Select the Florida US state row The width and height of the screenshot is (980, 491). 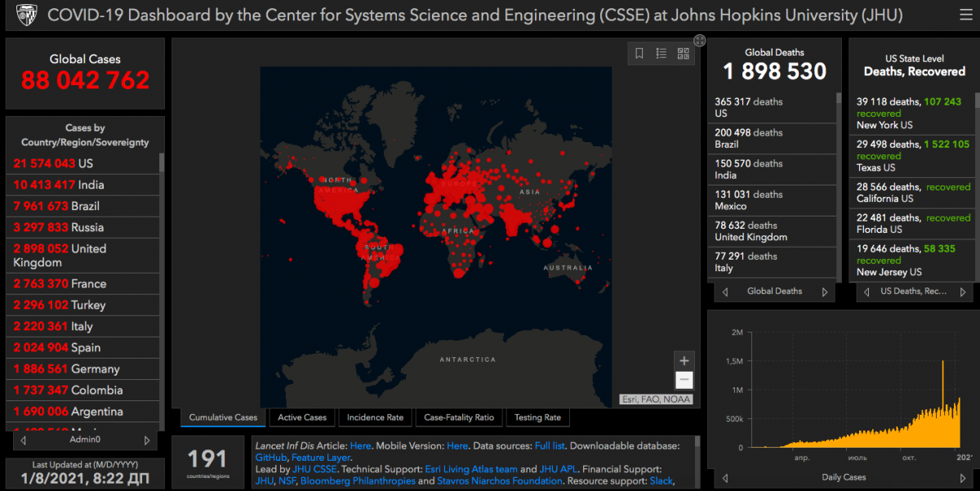(911, 224)
